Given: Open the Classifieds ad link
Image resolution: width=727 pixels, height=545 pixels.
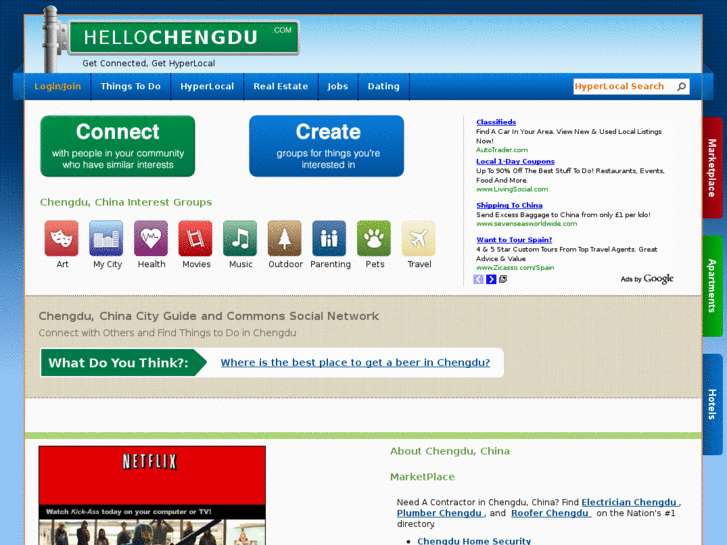Looking at the screenshot, I should [496, 122].
